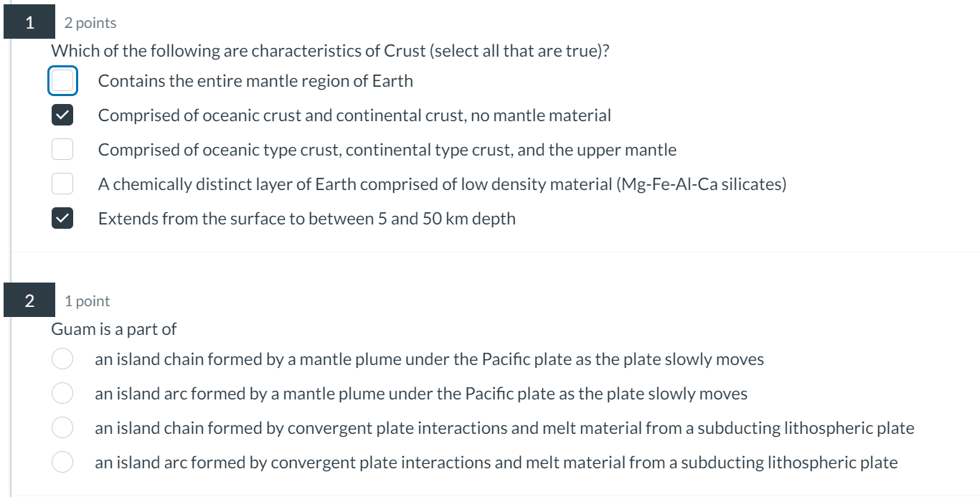Click the '1 point' label on question 2

(87, 301)
